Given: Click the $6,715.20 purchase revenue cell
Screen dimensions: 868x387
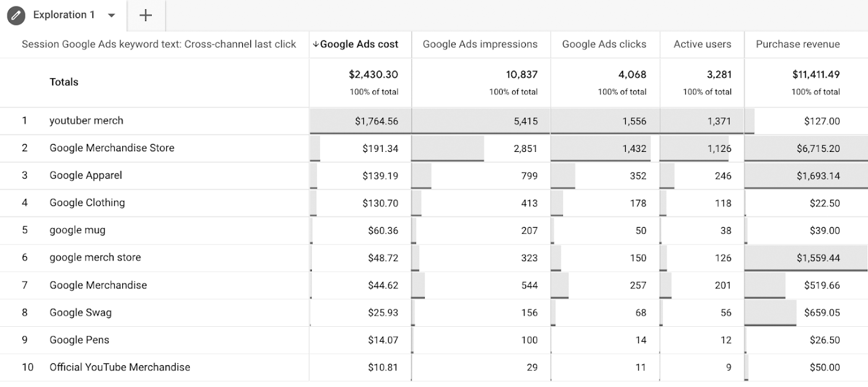Looking at the screenshot, I should [818, 148].
